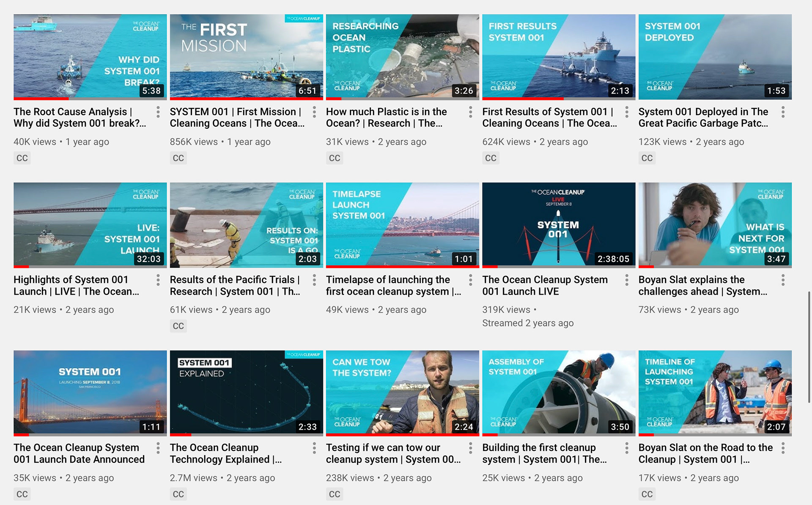
Task: Open options menu for How much Plastic video
Action: click(x=470, y=112)
